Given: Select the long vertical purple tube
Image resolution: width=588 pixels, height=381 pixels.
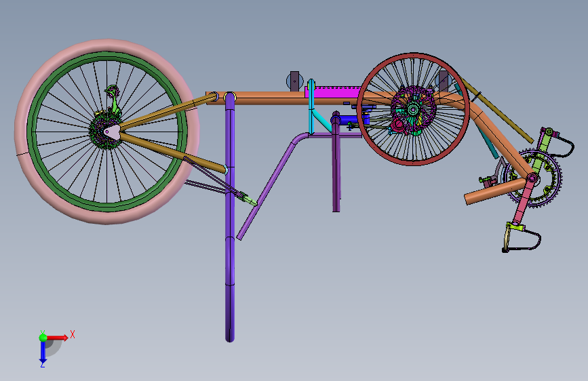Looking at the screenshot, I should pos(230,218).
